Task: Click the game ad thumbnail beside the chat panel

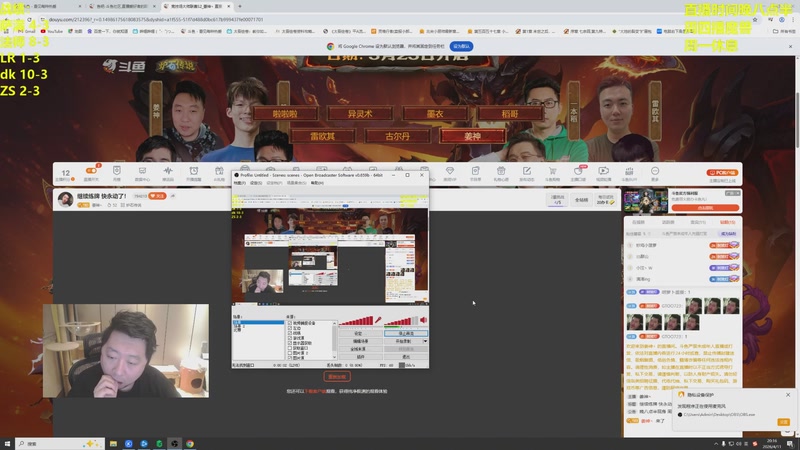Action: (645, 200)
